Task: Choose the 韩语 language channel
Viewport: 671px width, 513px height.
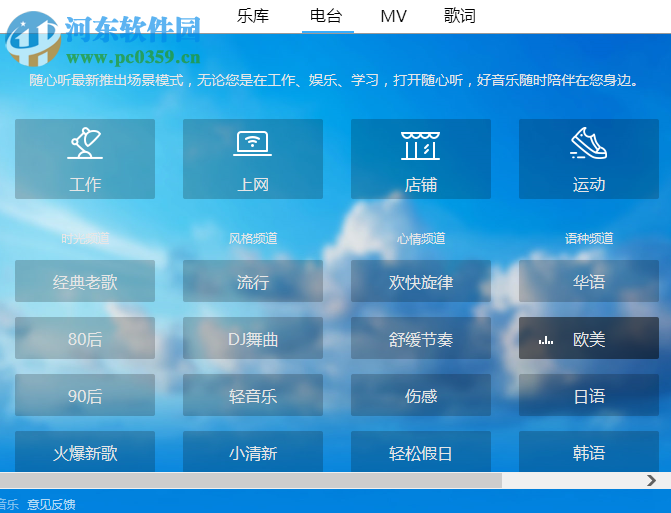Action: pyautogui.click(x=589, y=451)
